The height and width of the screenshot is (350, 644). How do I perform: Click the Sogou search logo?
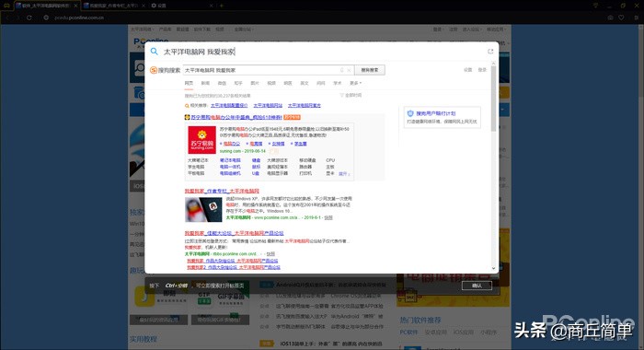[165, 70]
